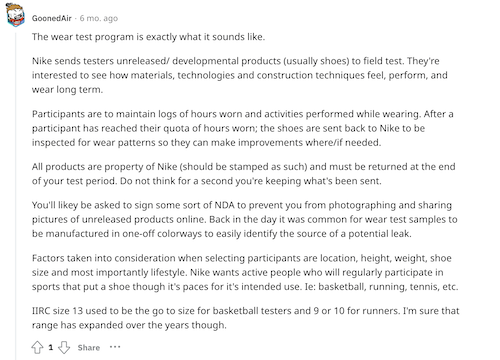The height and width of the screenshot is (360, 500).
Task: Click the words 'wear long term.' in the text
Action: click(x=67, y=90)
